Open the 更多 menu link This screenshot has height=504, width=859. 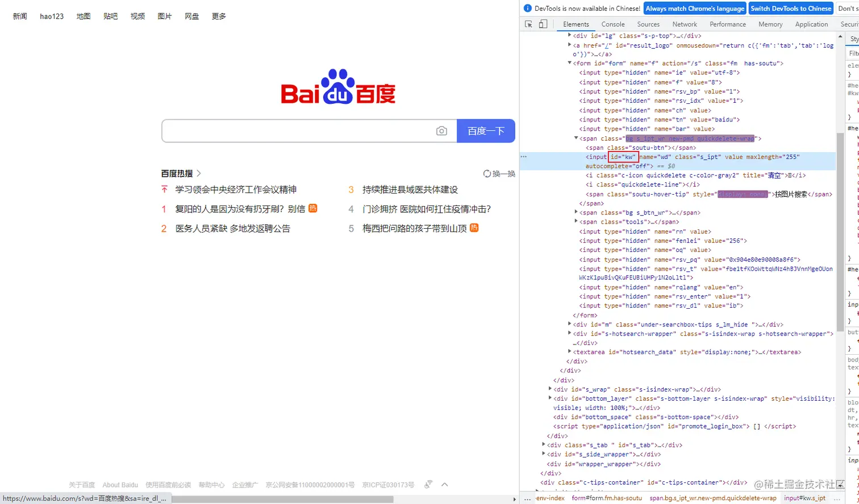click(x=219, y=16)
